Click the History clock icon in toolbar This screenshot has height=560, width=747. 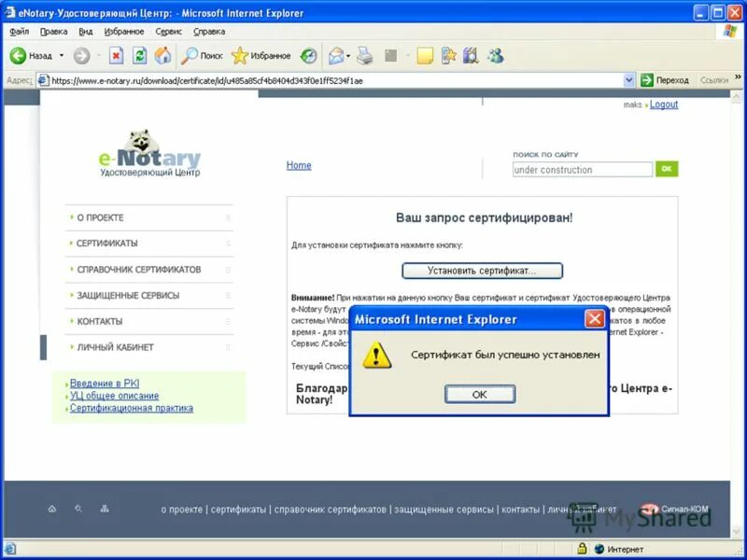[x=308, y=56]
